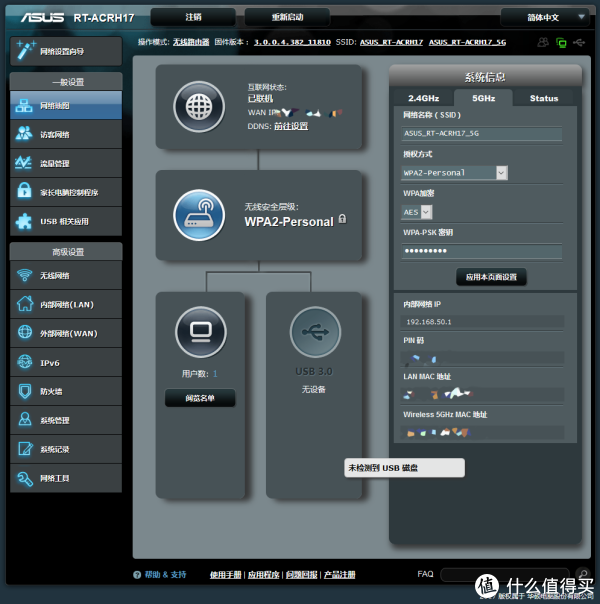Open the language dropdown 简体中文
Screen dimensions: 600x604
pyautogui.click(x=545, y=17)
